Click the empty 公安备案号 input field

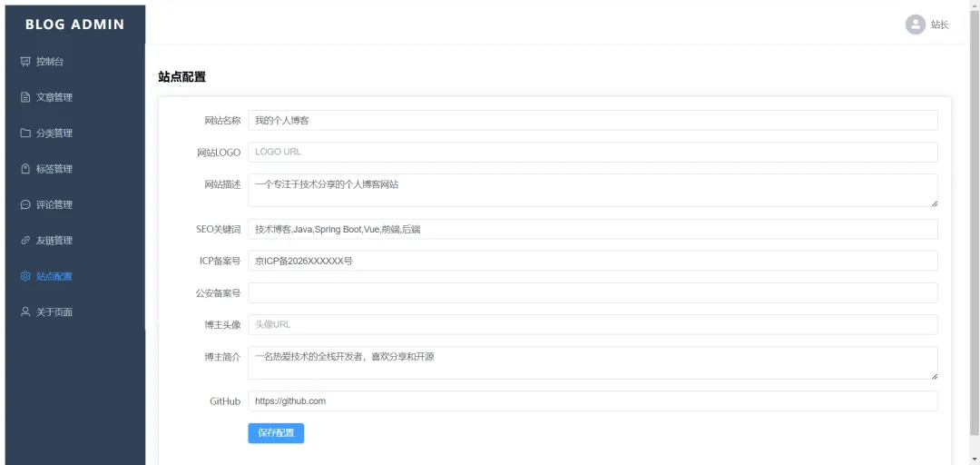pyautogui.click(x=593, y=292)
